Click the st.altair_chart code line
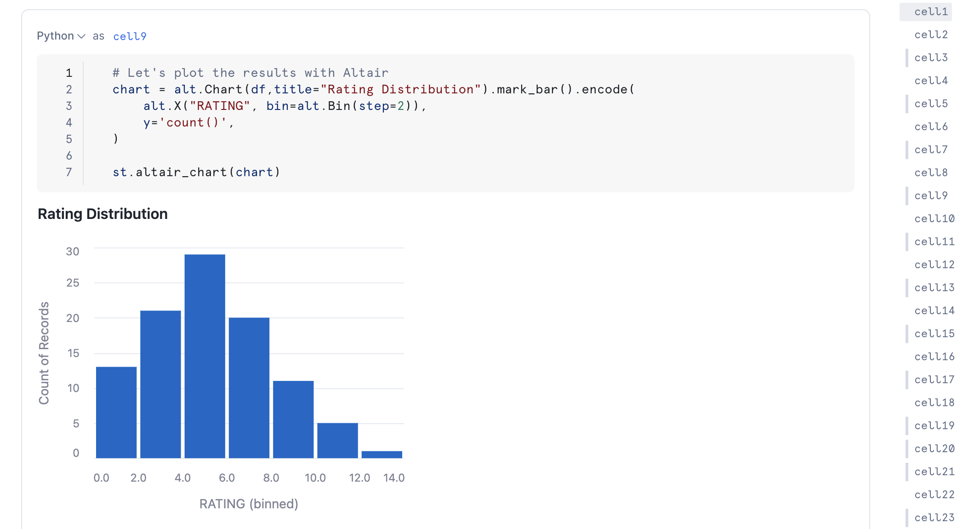980x529 pixels. pos(196,172)
